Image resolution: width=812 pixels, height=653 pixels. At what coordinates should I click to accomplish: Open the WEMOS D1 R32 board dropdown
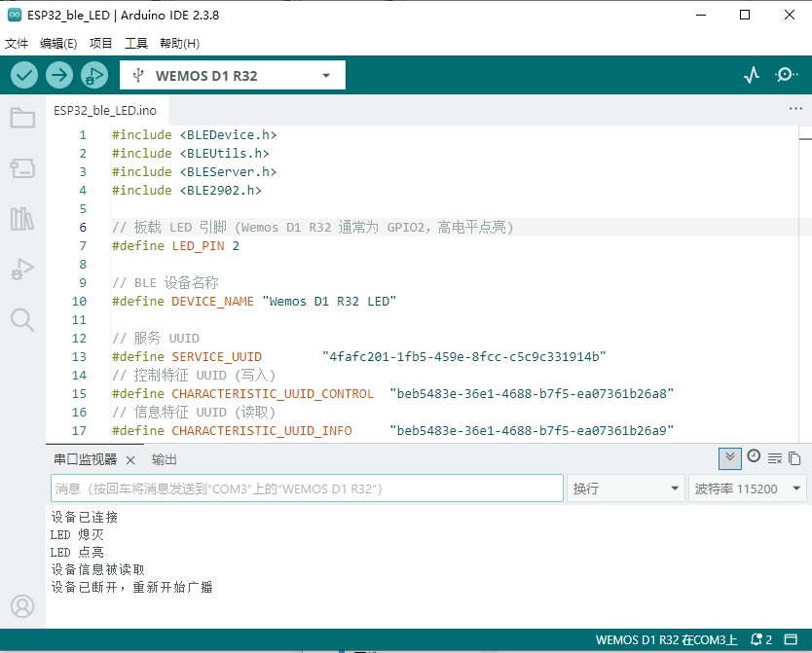[x=233, y=75]
